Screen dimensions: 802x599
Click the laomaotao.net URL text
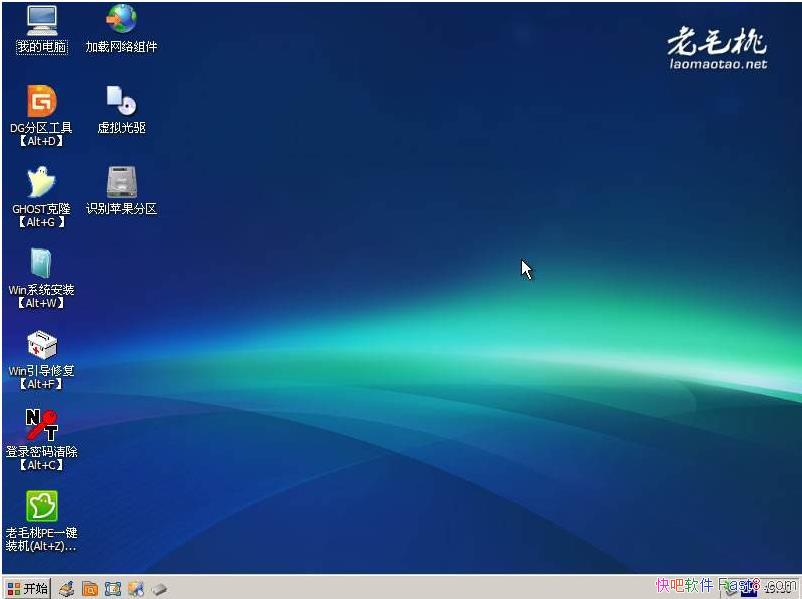[718, 64]
